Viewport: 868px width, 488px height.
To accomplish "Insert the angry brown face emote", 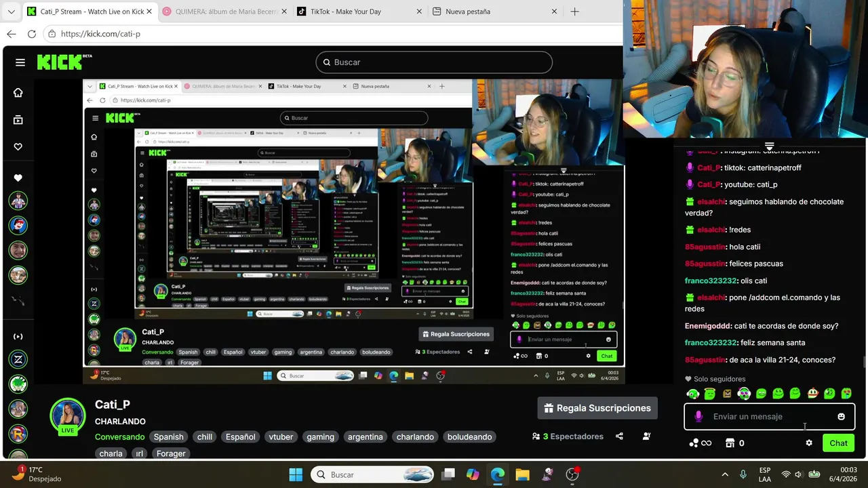I will (x=727, y=393).
